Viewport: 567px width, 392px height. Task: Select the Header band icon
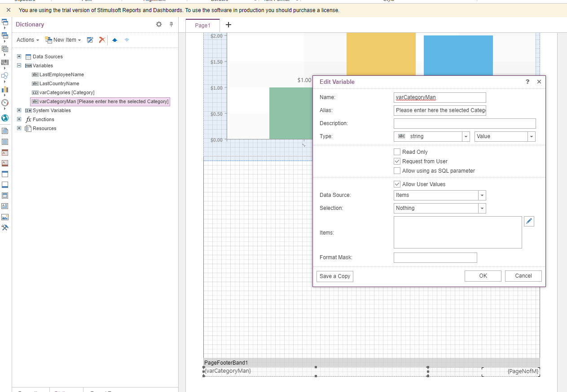(5, 174)
